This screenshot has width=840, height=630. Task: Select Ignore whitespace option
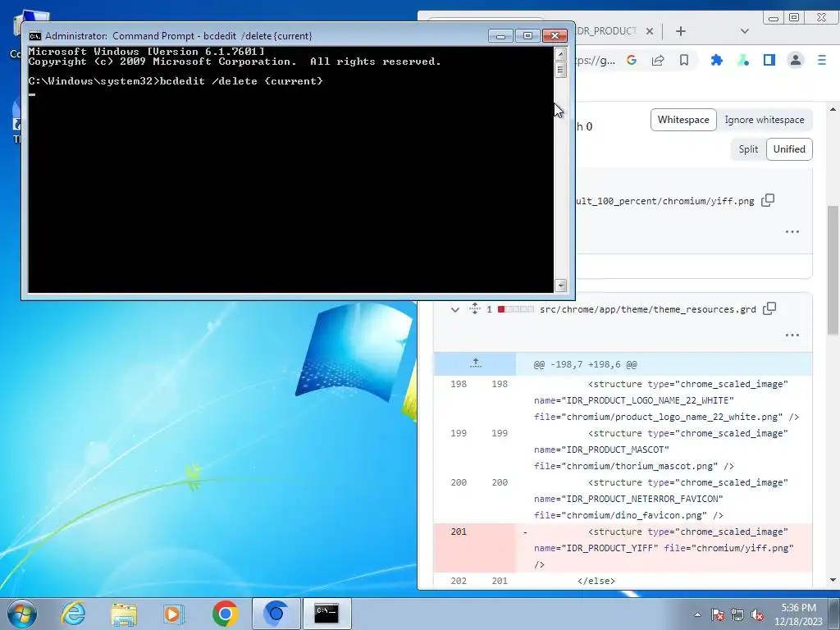(x=765, y=120)
